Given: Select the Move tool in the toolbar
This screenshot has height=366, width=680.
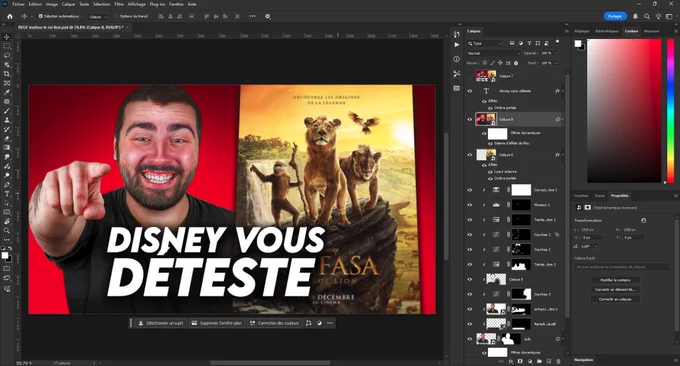Looking at the screenshot, I should click(x=7, y=37).
